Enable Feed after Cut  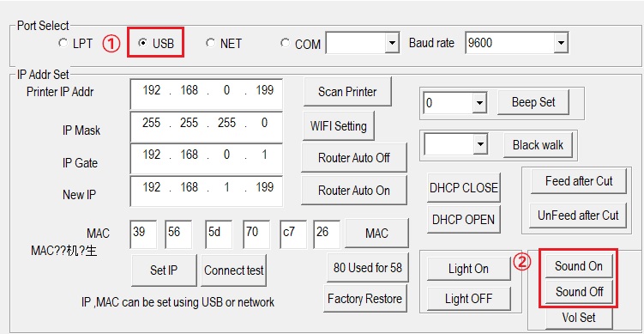579,181
